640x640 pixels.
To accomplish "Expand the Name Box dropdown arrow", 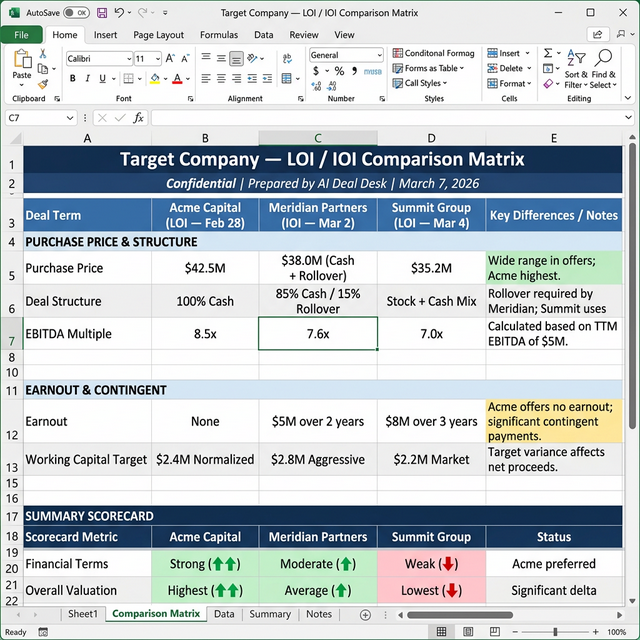I will pos(70,118).
